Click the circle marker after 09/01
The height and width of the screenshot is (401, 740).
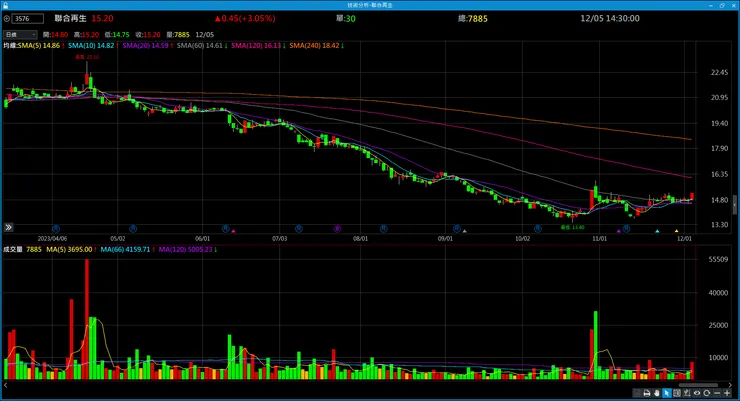pos(456,229)
